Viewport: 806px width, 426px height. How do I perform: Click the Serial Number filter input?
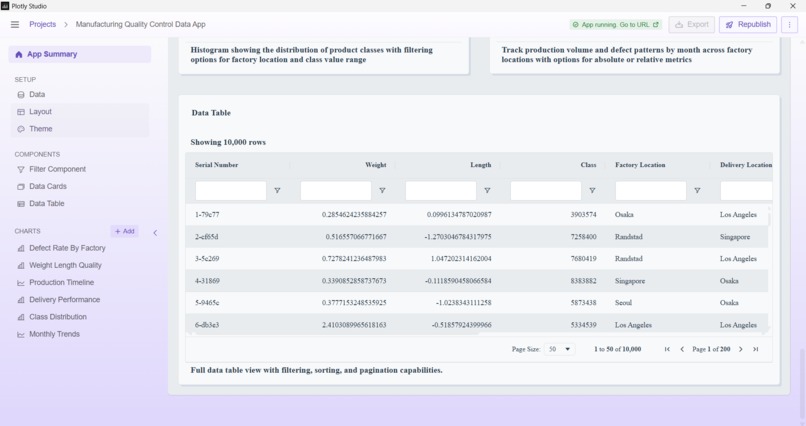coord(231,191)
